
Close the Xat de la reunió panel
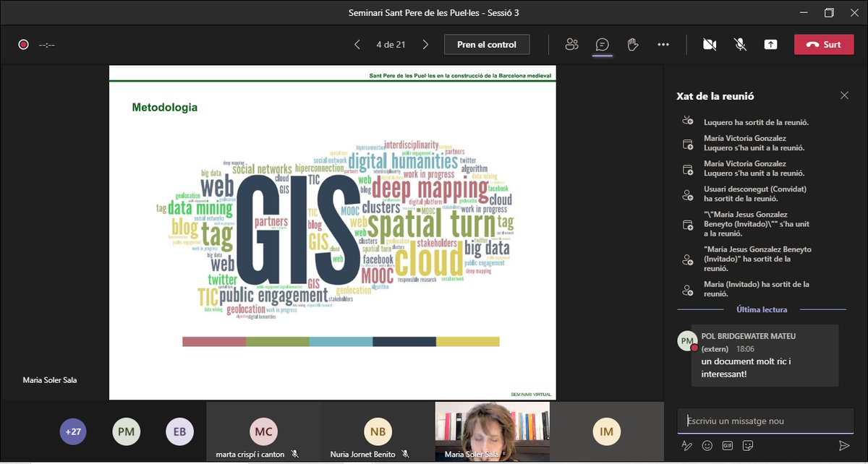tap(844, 95)
